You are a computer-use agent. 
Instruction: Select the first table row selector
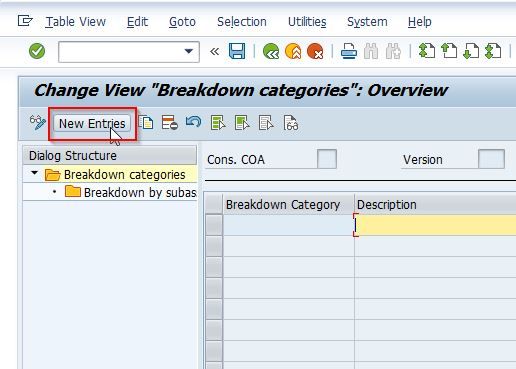tap(214, 225)
